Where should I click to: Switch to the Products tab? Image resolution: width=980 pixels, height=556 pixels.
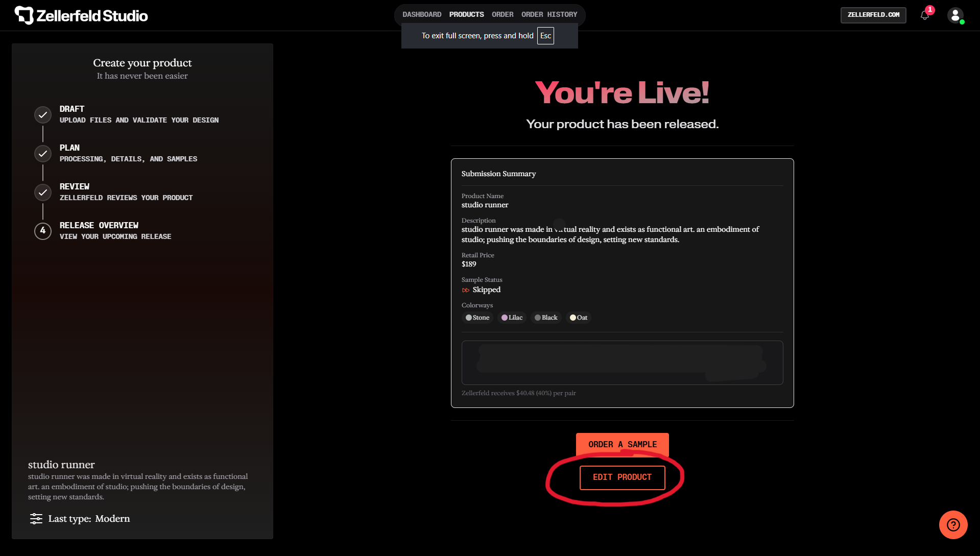[467, 14]
